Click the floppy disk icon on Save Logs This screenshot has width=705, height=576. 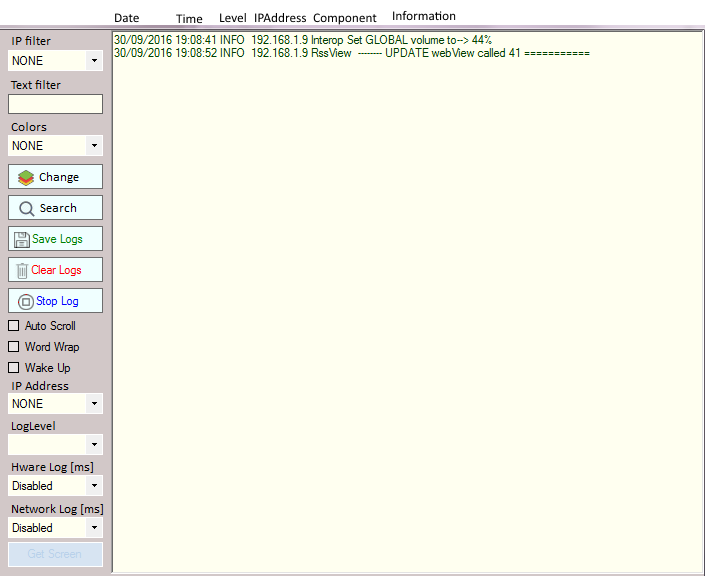pyautogui.click(x=22, y=240)
